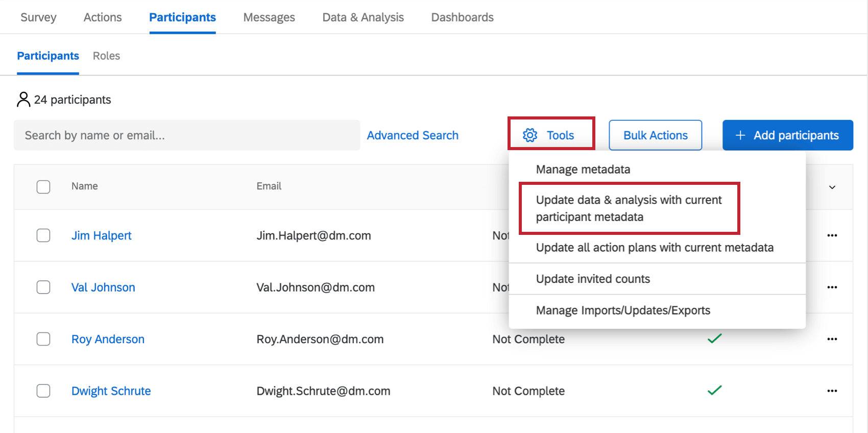The image size is (868, 433).
Task: Open the Bulk Actions dropdown
Action: click(655, 135)
